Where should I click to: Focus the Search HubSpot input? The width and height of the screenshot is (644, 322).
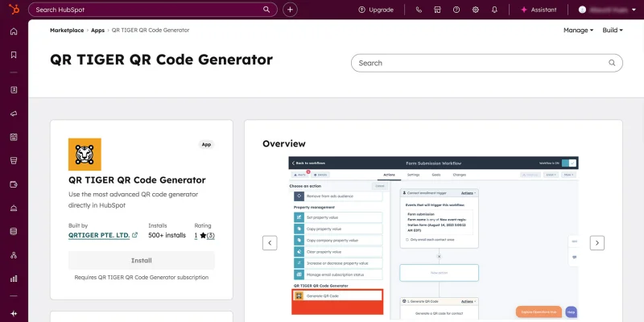(153, 10)
